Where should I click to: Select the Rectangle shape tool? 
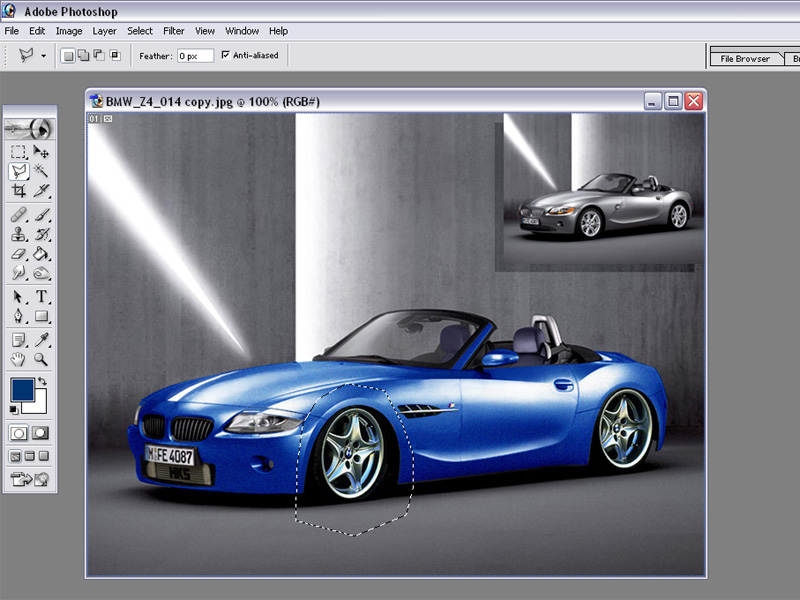click(41, 316)
